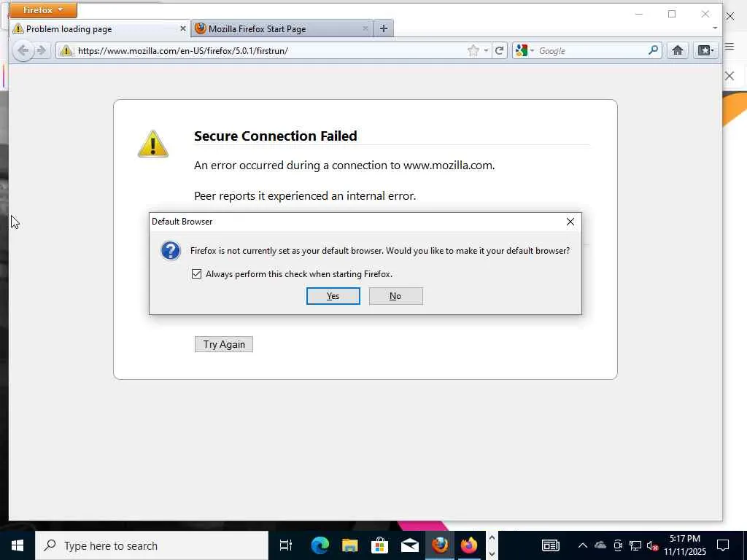Click the Secure Connection Failed heading
This screenshot has height=560, width=747.
pos(275,136)
